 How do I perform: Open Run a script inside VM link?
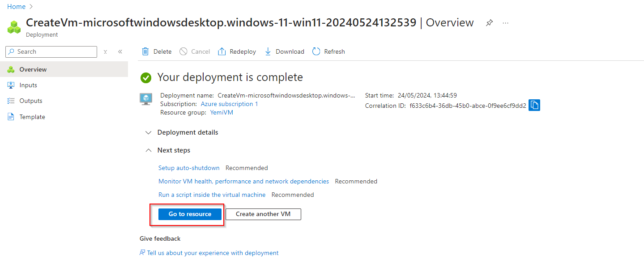point(212,195)
